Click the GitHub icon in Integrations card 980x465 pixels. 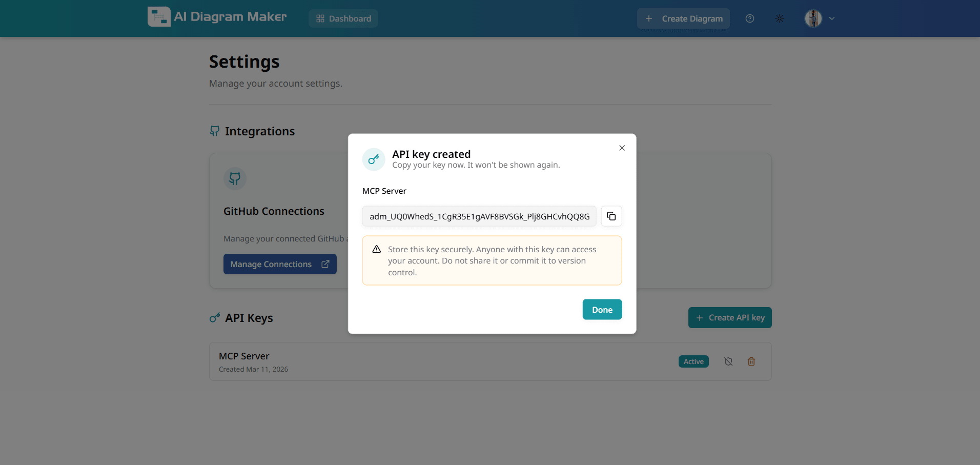tap(235, 178)
